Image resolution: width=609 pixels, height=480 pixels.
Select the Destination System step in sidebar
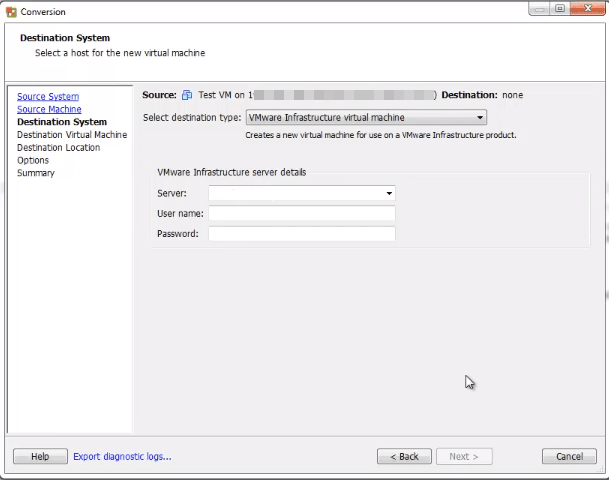[61, 122]
